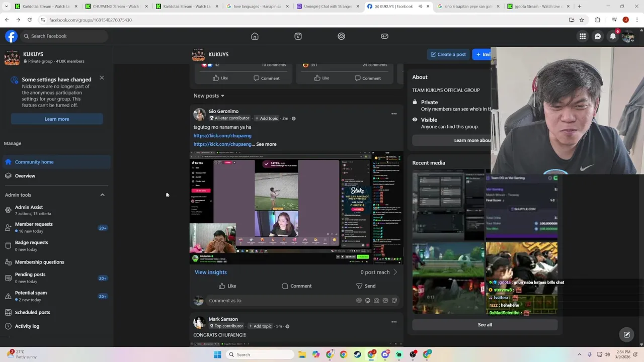The image size is (644, 362).
Task: Reload the page
Action: [x=30, y=20]
